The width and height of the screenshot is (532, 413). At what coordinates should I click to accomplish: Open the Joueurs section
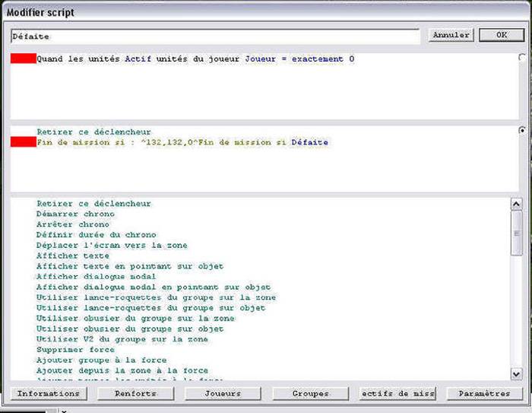pos(223,393)
